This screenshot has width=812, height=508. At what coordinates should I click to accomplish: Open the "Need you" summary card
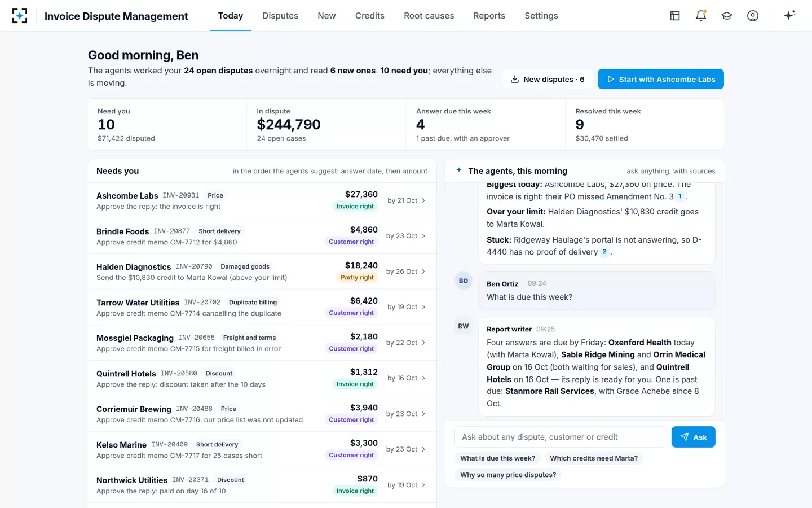click(x=167, y=125)
